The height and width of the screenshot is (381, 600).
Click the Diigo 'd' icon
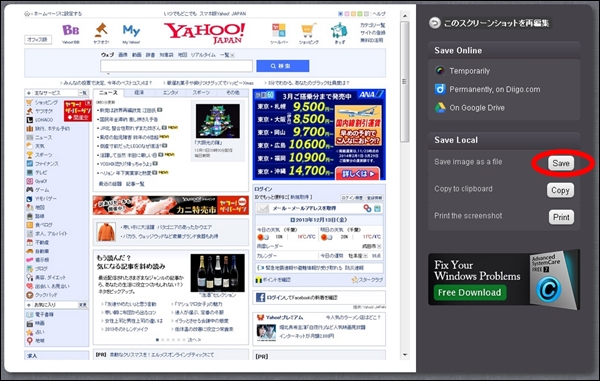[440, 89]
